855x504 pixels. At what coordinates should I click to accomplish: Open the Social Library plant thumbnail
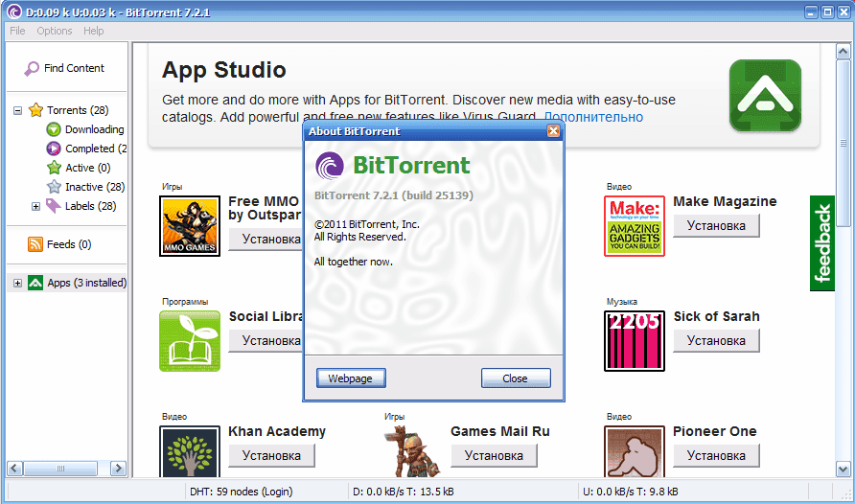(x=190, y=341)
